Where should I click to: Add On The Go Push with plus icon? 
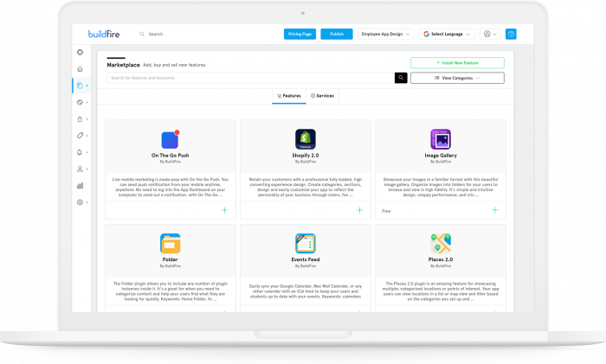(224, 210)
